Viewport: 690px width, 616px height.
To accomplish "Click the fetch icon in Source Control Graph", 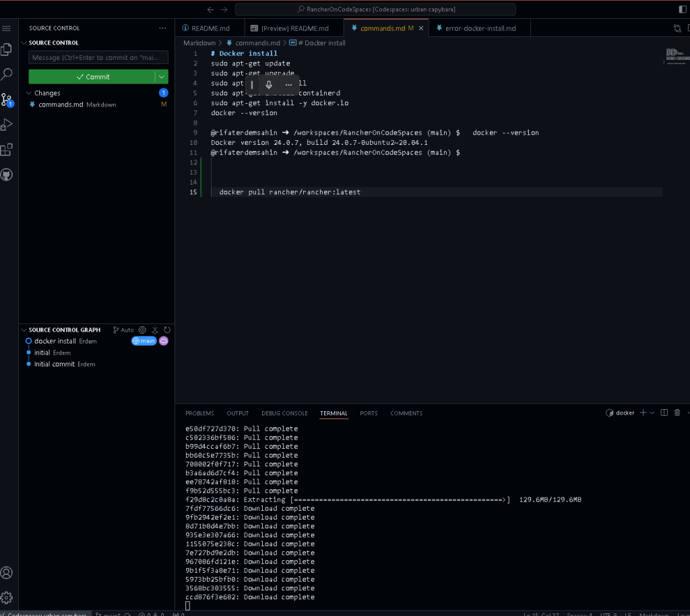I will 155,330.
